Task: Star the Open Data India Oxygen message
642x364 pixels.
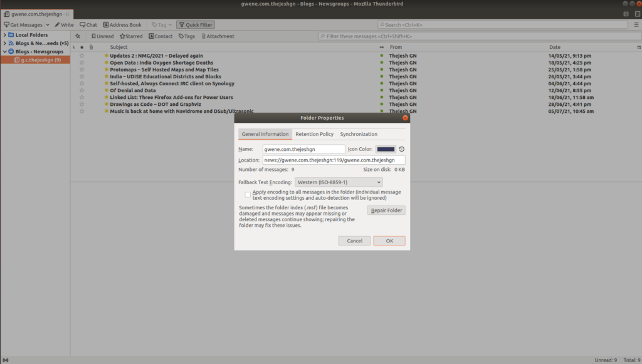Action: click(x=82, y=63)
